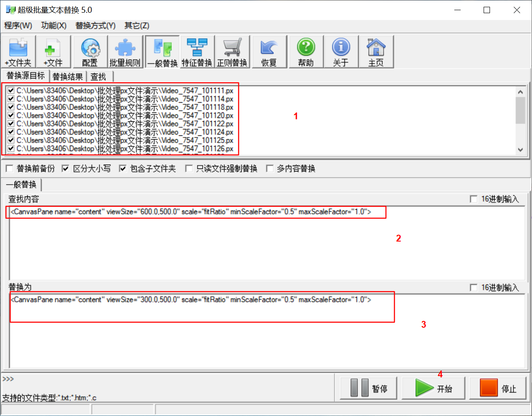Screen dimensions: 532x416
Task: Enable the 多内容替换 checkbox
Action: [270, 169]
